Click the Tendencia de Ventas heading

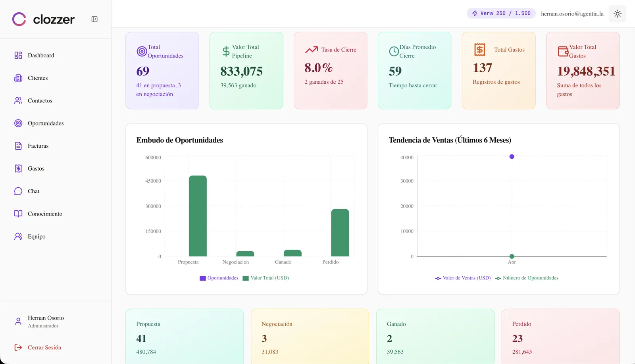(450, 140)
